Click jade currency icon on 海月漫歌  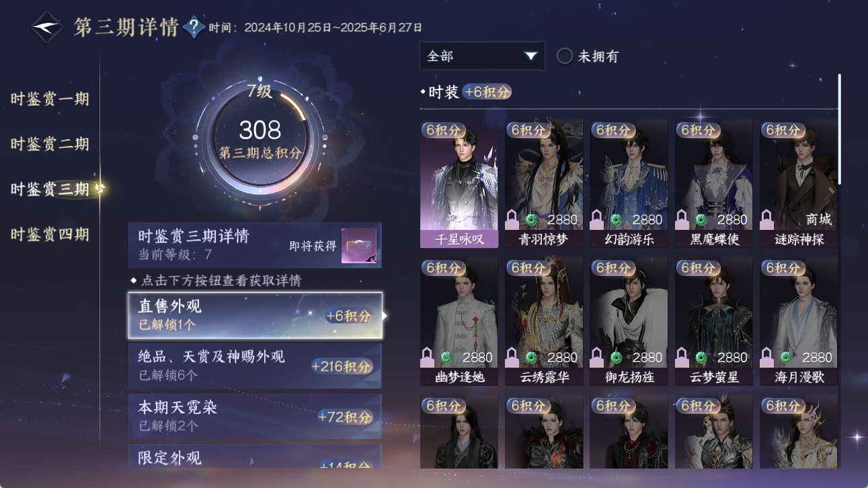[785, 358]
